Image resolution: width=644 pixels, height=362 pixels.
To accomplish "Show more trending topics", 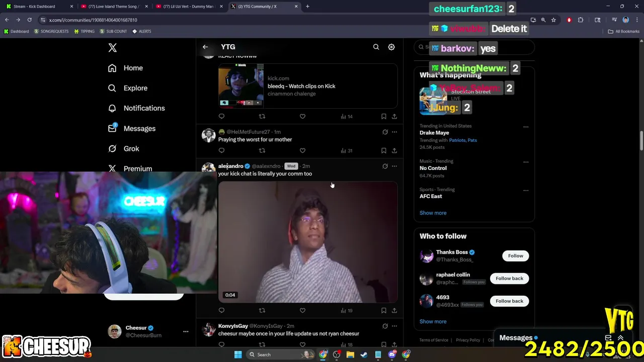I will pos(433,213).
